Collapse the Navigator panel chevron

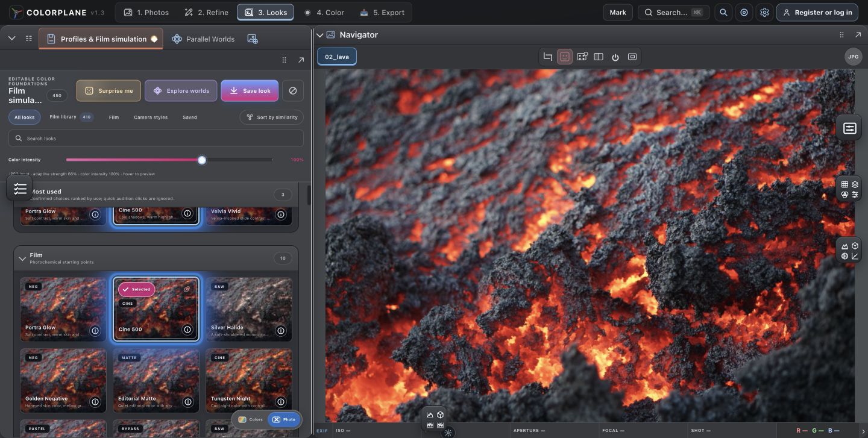tap(320, 35)
